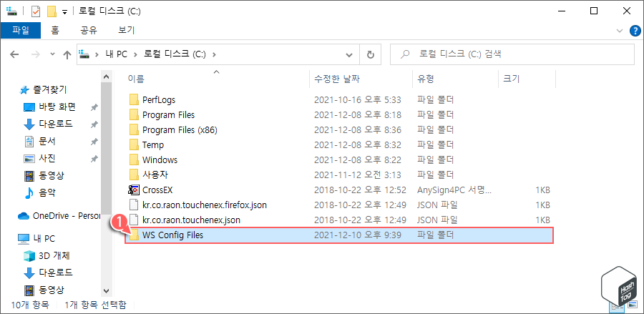
Task: Click the 3D 개체 cube icon
Action: 29,256
